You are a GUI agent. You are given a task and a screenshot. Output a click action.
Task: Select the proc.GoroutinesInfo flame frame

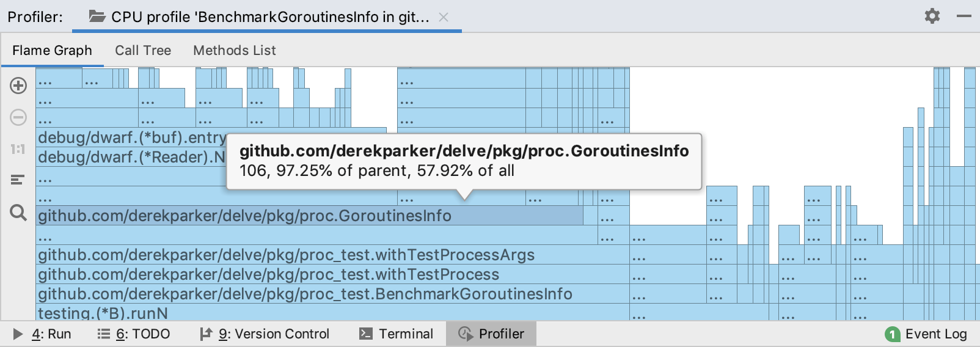244,216
